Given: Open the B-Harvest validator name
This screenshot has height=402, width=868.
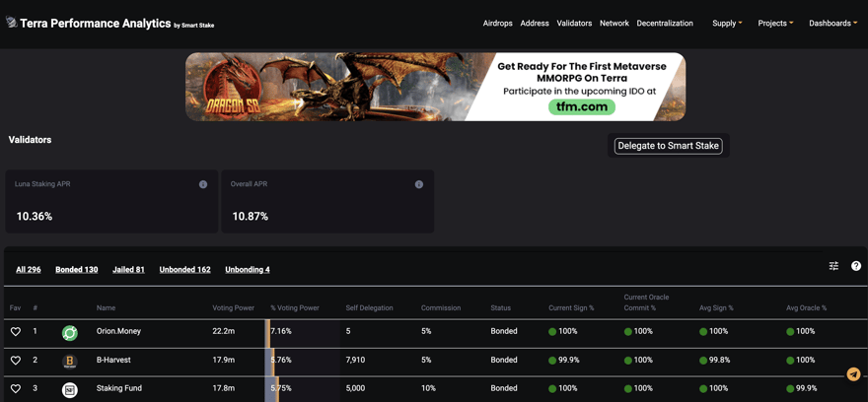Looking at the screenshot, I should (111, 360).
